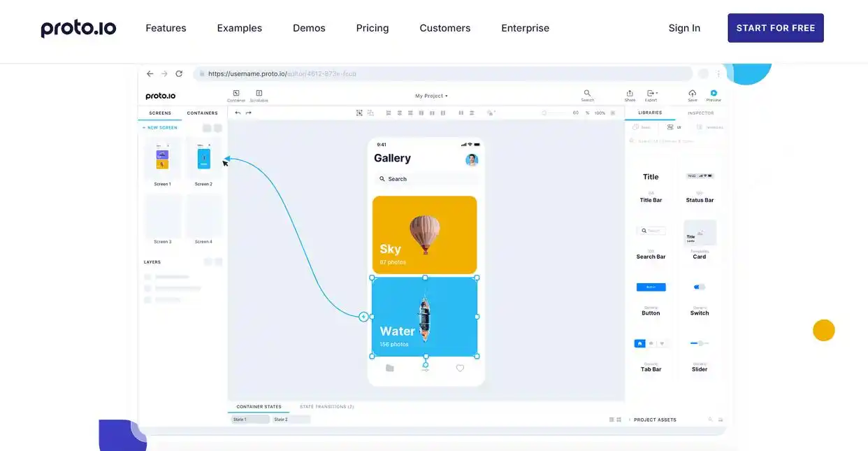Click the Search magnifier in editor toolbar
This screenshot has width=868, height=451.
pos(587,93)
